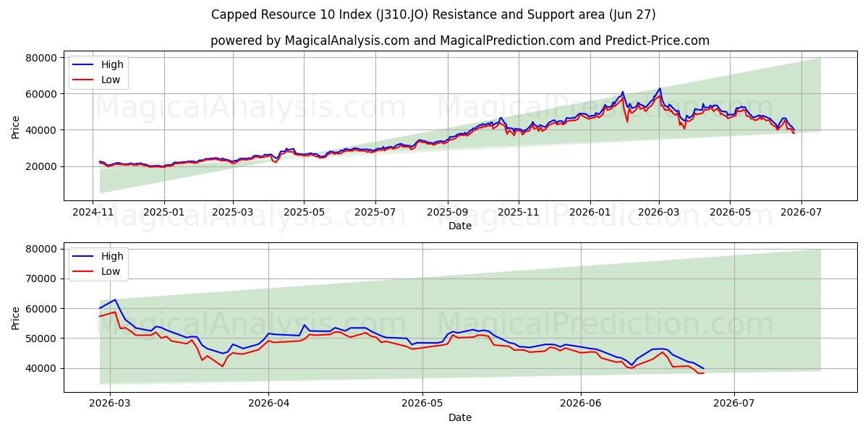Click 2026-03 tick label on lower chart
Image resolution: width=868 pixels, height=434 pixels.
click(110, 404)
